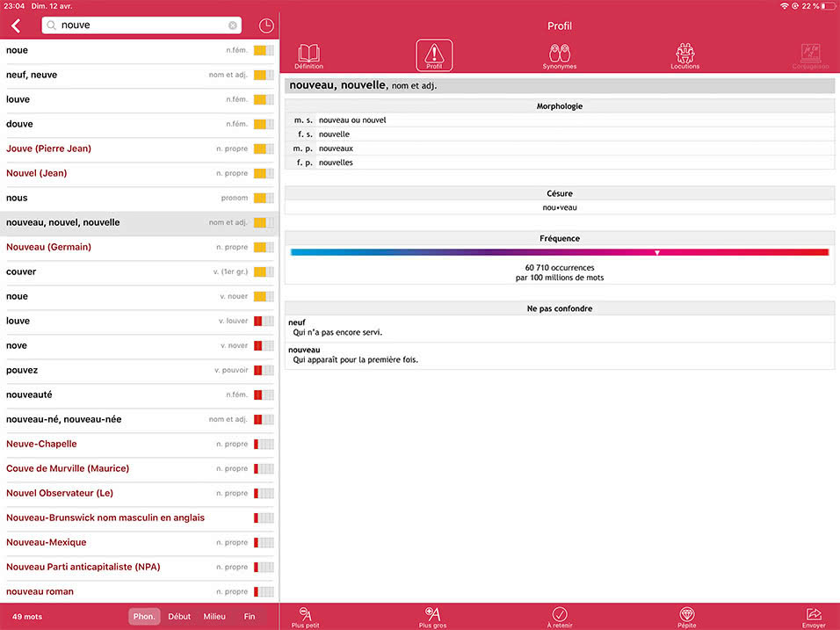The image size is (840, 630).
Task: Click '60 710 occurrences' frequency text
Action: pyautogui.click(x=560, y=268)
